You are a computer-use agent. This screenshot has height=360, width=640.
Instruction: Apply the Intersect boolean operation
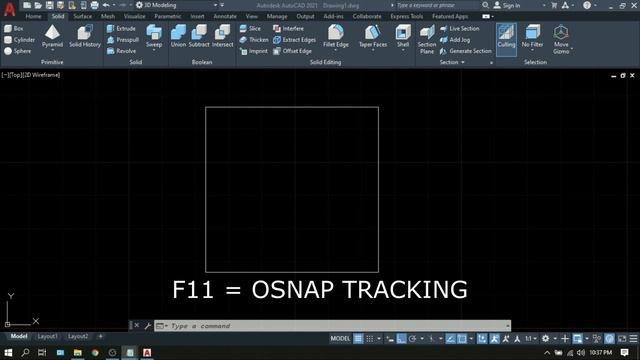coord(222,36)
